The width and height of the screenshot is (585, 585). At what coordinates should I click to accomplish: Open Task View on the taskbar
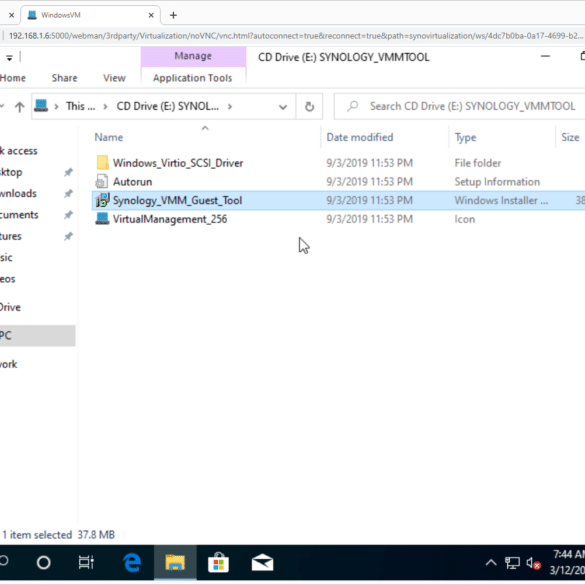tap(86, 563)
